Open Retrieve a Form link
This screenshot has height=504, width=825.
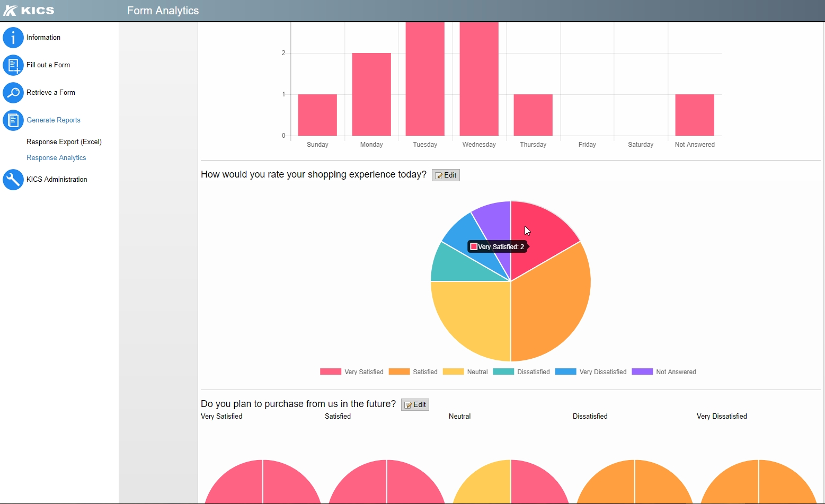[x=51, y=93]
